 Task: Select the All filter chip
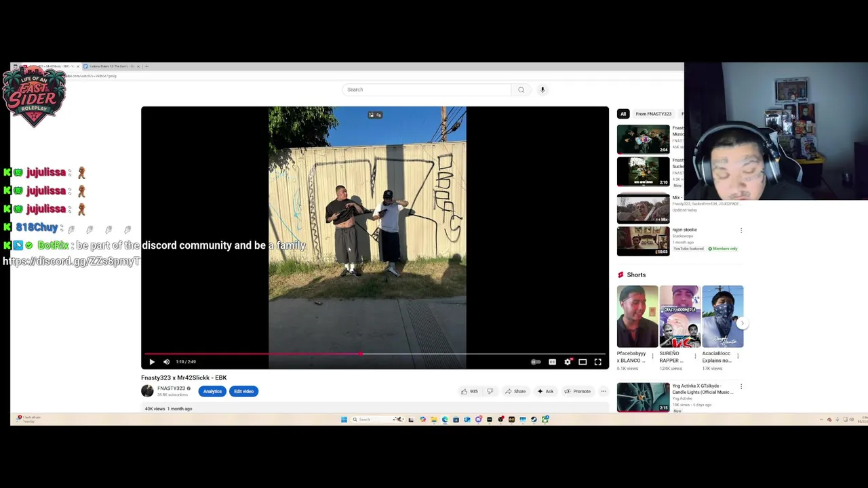(623, 114)
